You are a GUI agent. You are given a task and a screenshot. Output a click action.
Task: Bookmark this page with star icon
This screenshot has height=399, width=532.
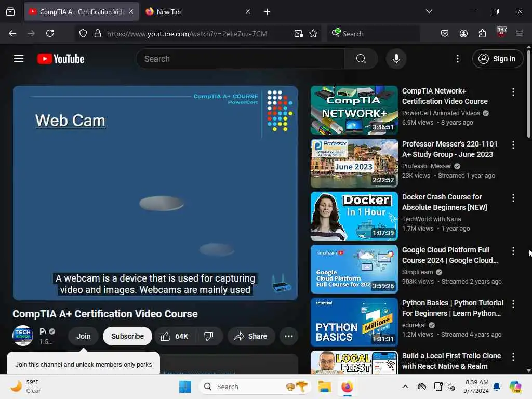[x=313, y=34]
